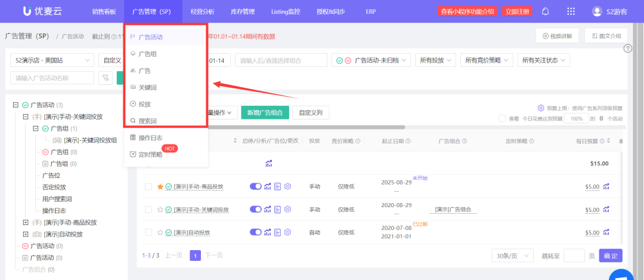This screenshot has width=644, height=280.
Task: Toggle the switch for [演示]手动-商品投放 campaign
Action: 255,187
